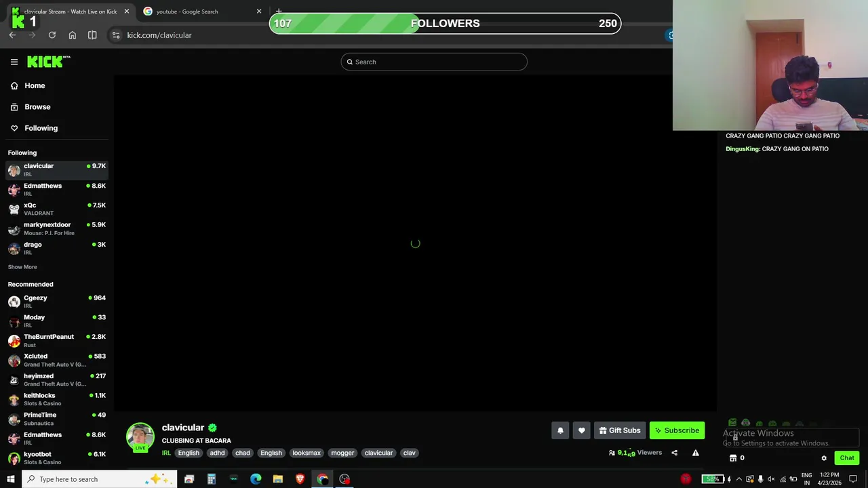
Task: Click xQc avatar thumbnail in sidebar
Action: (14, 209)
